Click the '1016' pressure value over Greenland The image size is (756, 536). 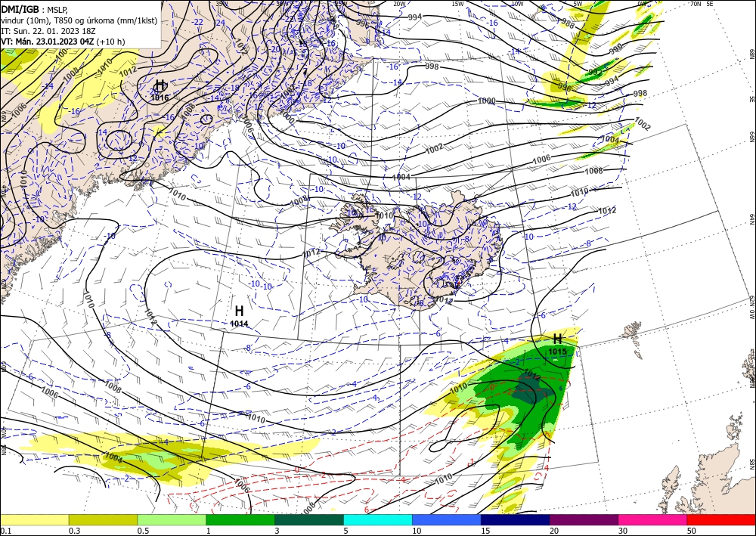click(x=160, y=98)
